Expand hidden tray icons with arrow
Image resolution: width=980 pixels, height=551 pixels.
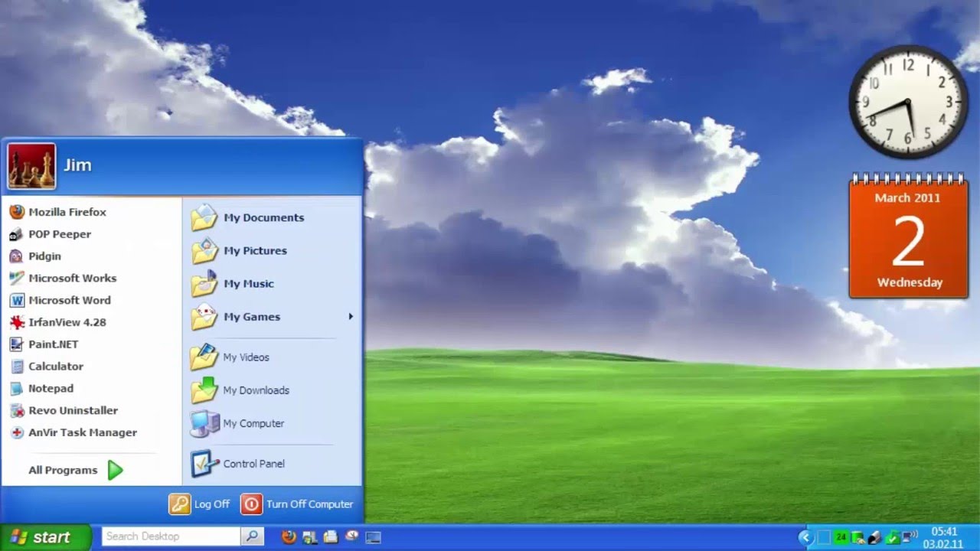pyautogui.click(x=806, y=537)
